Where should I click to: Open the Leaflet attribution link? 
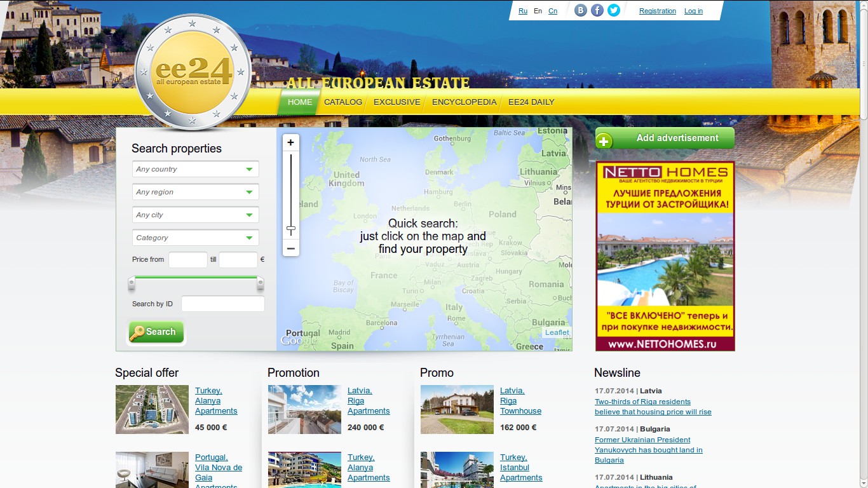pos(557,332)
